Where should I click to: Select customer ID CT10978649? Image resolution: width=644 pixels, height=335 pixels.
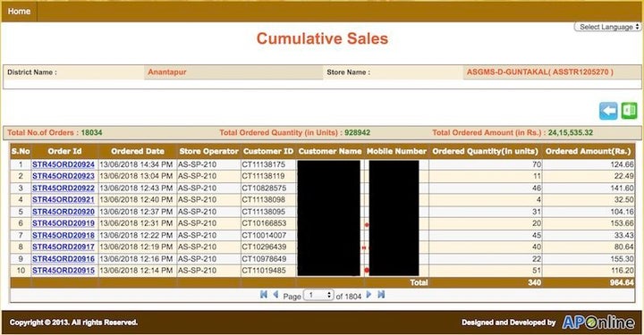pos(263,259)
